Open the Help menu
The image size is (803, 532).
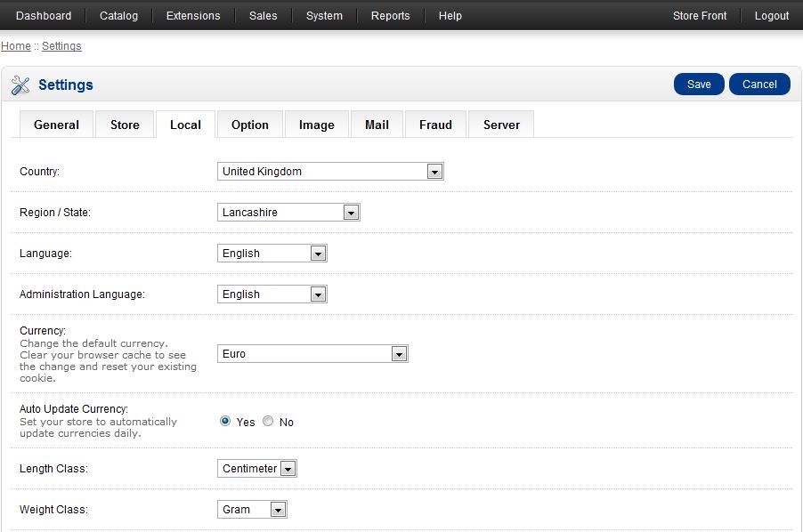[450, 16]
